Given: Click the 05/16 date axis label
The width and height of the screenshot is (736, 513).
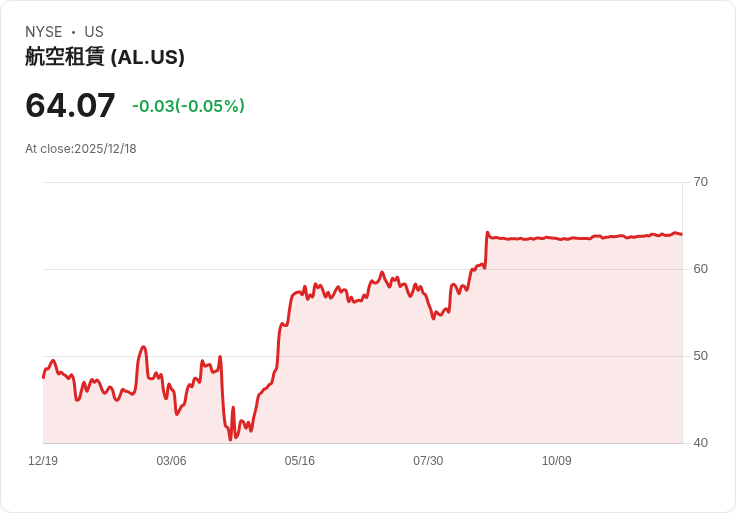Looking at the screenshot, I should click(299, 461).
